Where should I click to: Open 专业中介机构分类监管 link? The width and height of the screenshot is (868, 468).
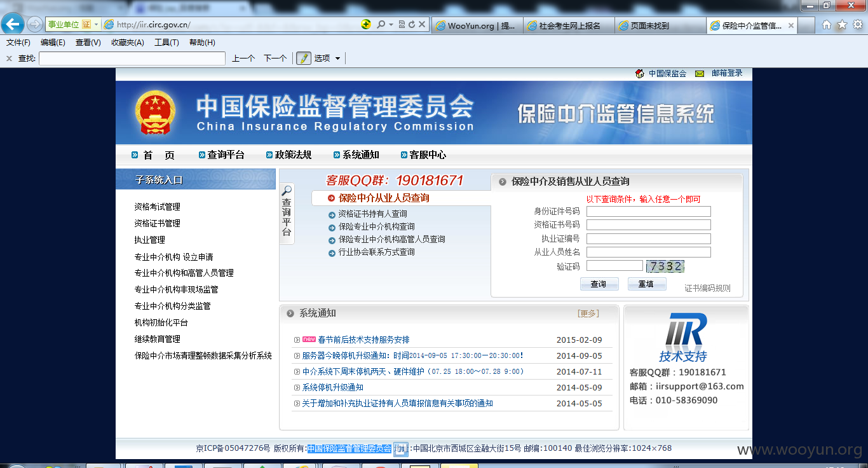pos(173,306)
